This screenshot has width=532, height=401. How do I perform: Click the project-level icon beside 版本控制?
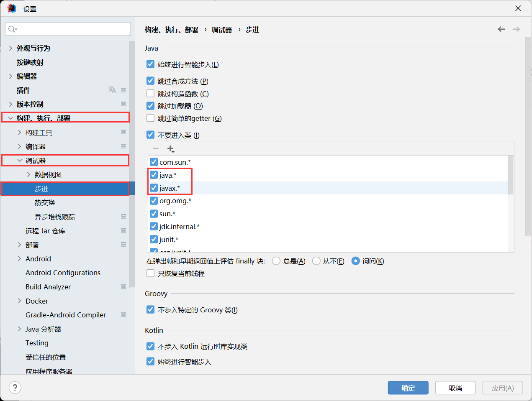123,104
